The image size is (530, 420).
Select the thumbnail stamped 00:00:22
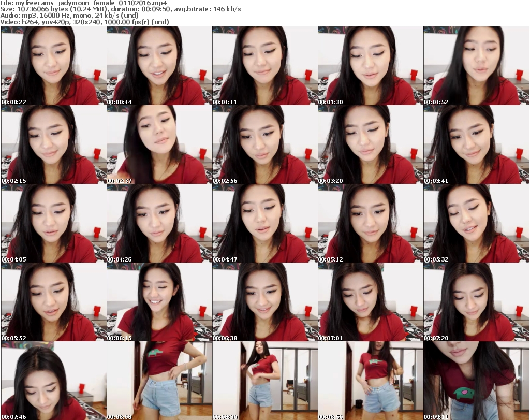tap(54, 66)
